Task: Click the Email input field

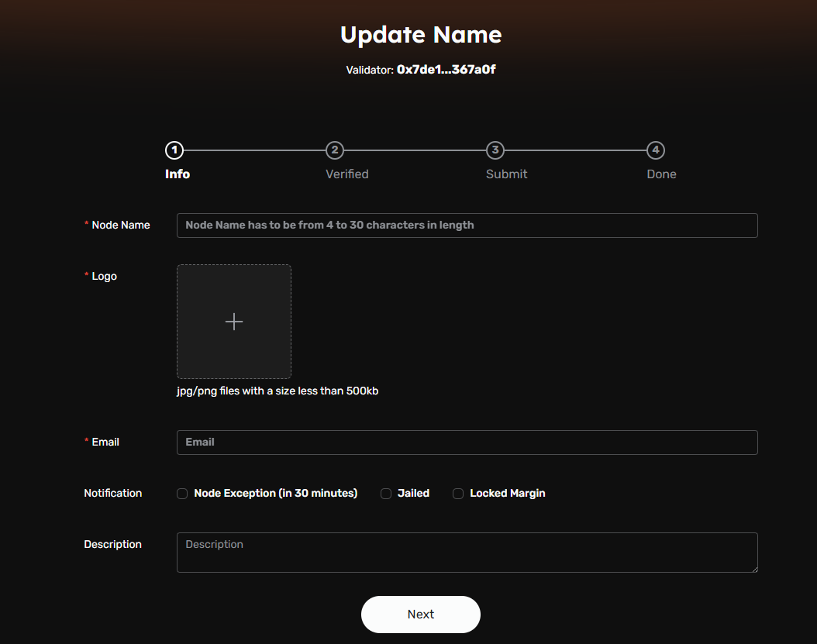Action: coord(467,442)
